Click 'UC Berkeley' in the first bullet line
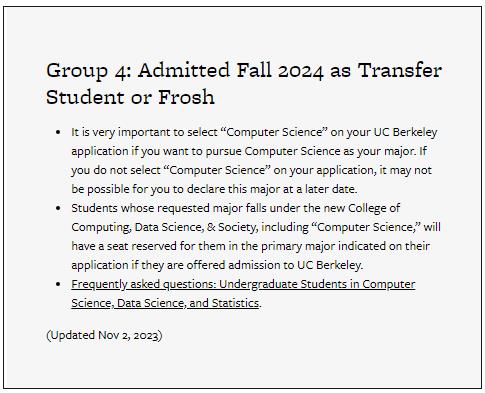Screen dimensions: 485x393 (x=405, y=132)
